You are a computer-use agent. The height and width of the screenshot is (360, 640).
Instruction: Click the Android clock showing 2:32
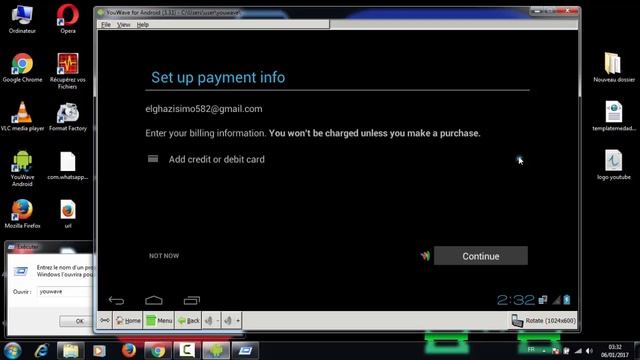516,300
